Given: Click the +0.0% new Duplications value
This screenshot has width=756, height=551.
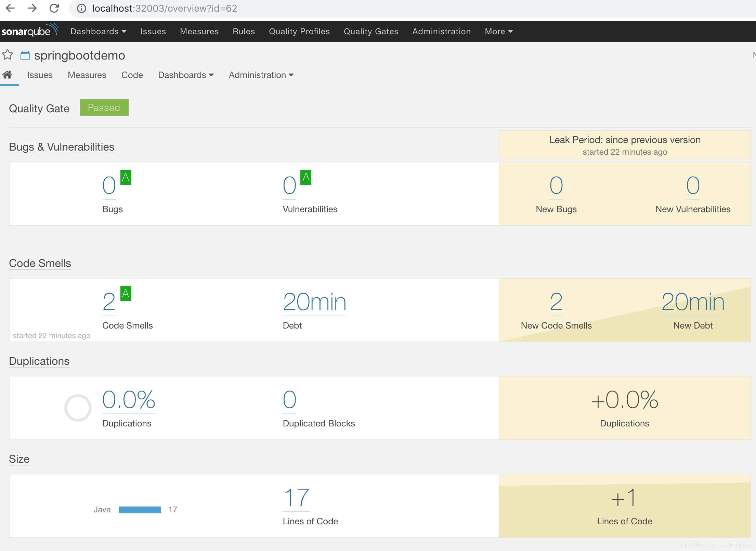Looking at the screenshot, I should coord(625,400).
